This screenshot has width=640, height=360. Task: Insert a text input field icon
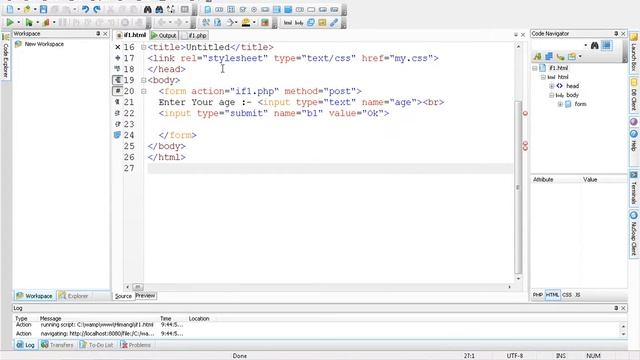219,9
